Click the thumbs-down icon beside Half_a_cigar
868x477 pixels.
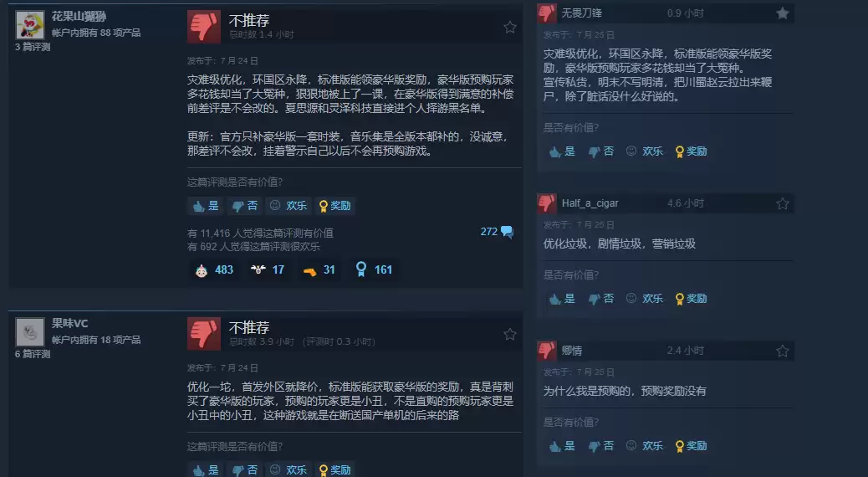pyautogui.click(x=546, y=203)
